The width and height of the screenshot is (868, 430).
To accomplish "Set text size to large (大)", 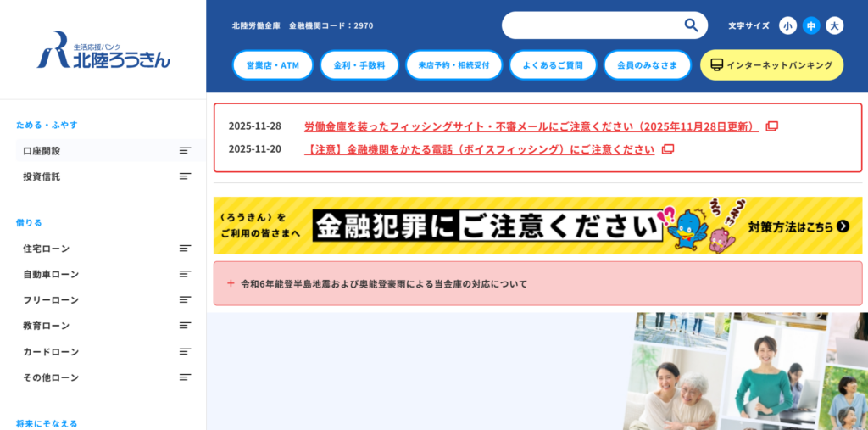I will point(835,26).
